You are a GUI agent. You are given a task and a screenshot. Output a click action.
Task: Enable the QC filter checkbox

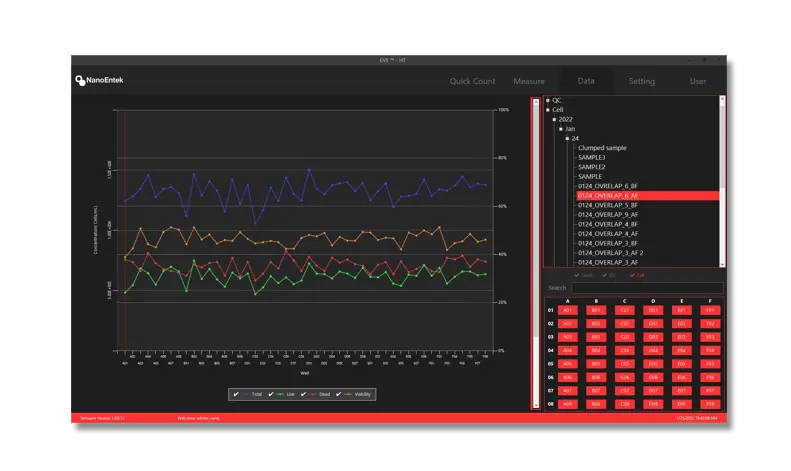click(604, 275)
